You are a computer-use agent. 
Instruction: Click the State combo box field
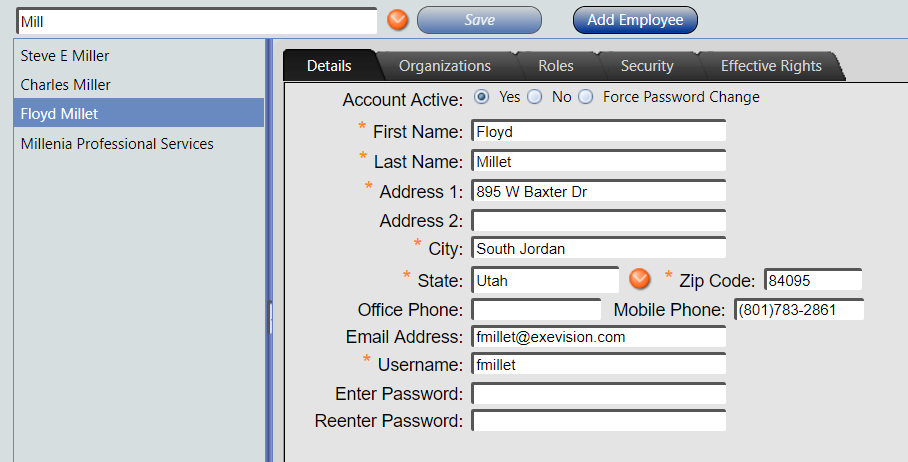coord(545,280)
